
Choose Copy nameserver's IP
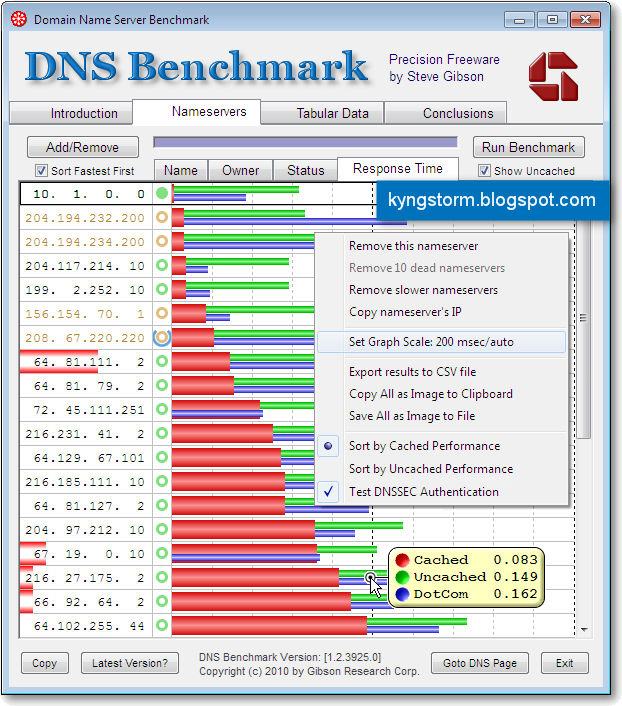click(442, 312)
